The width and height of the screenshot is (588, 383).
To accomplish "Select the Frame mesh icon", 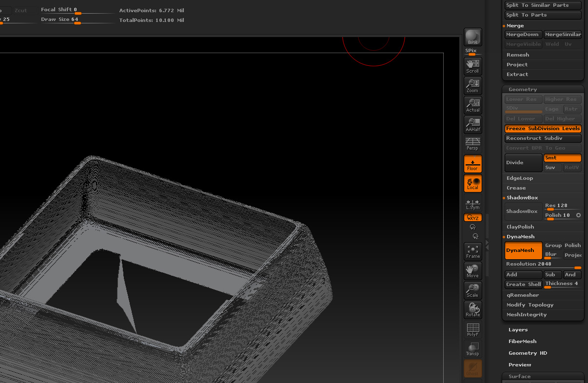I will (x=472, y=250).
